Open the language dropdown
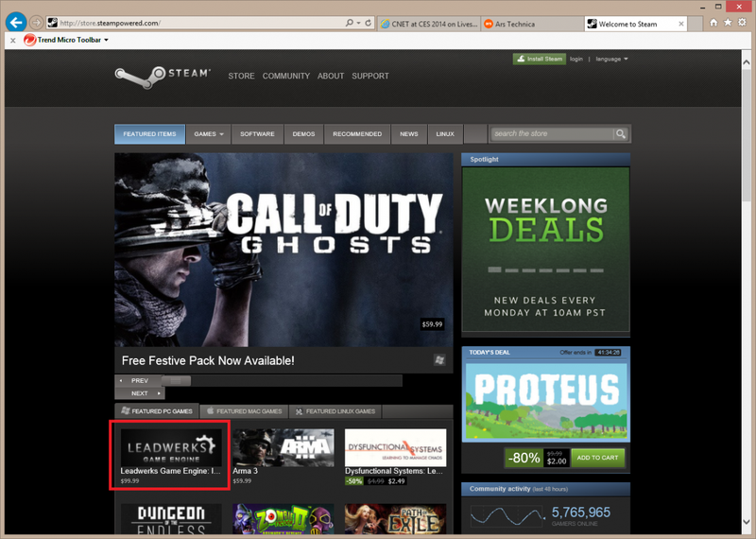Viewport: 756px width, 539px height. [611, 59]
